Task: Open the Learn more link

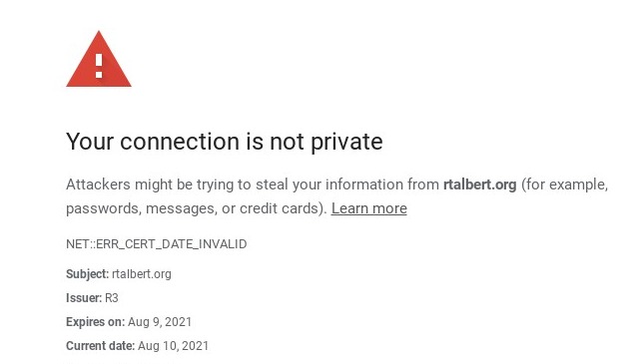Action: 368,208
